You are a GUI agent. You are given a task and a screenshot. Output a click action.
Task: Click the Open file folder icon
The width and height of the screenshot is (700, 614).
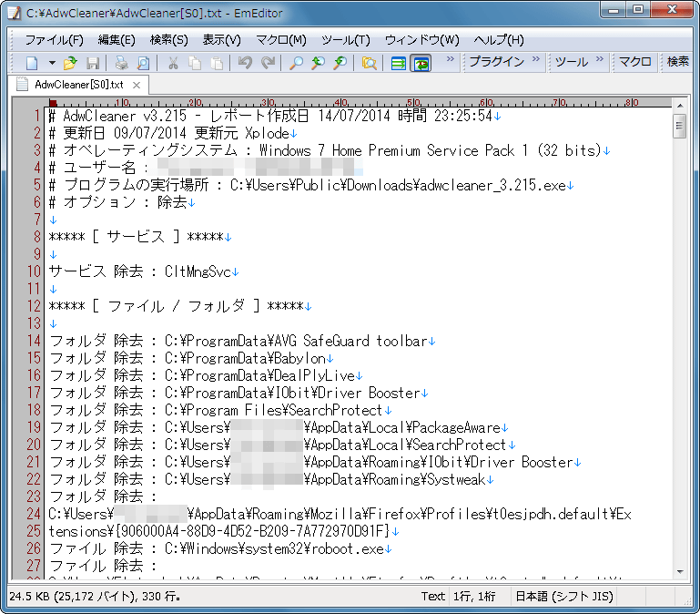pyautogui.click(x=70, y=63)
